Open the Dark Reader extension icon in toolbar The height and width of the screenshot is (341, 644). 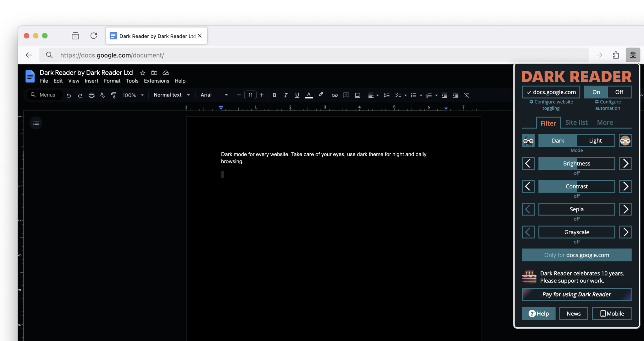click(x=633, y=55)
